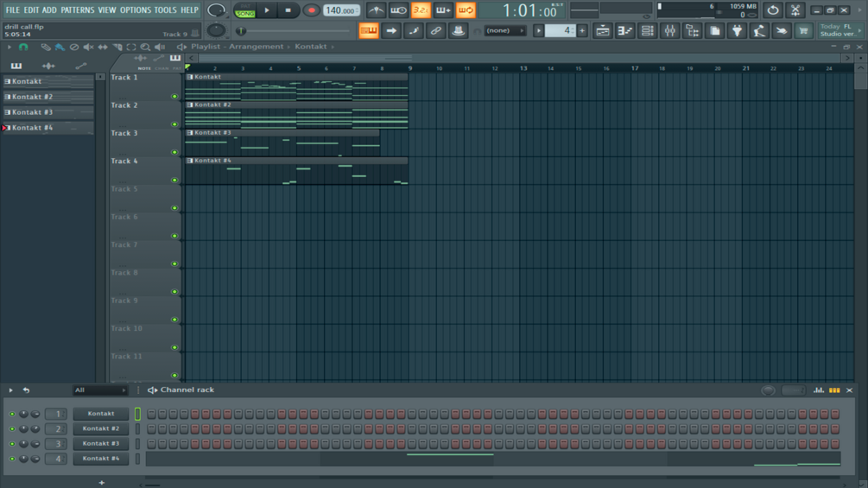Open the Today FL Studio news panel
This screenshot has height=488, width=868.
840,30
